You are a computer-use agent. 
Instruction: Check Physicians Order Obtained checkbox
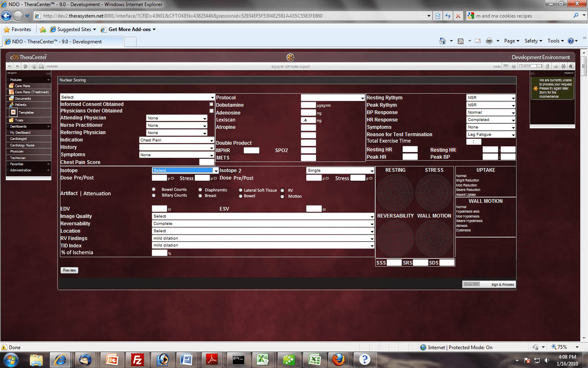(211, 111)
